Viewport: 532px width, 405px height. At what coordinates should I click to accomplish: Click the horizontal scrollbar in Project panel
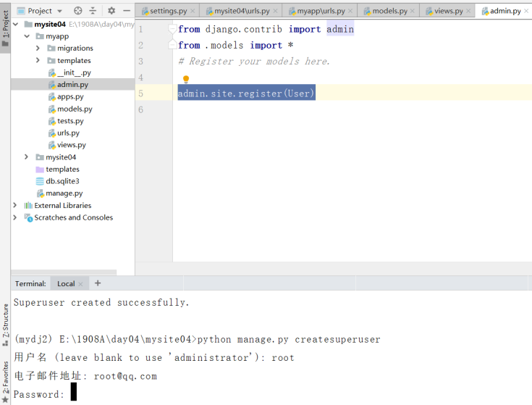(x=64, y=272)
